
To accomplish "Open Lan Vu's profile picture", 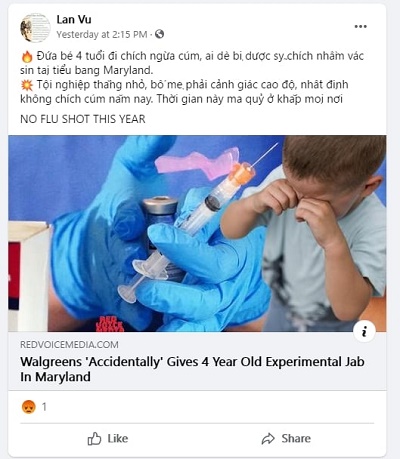I will pos(35,28).
